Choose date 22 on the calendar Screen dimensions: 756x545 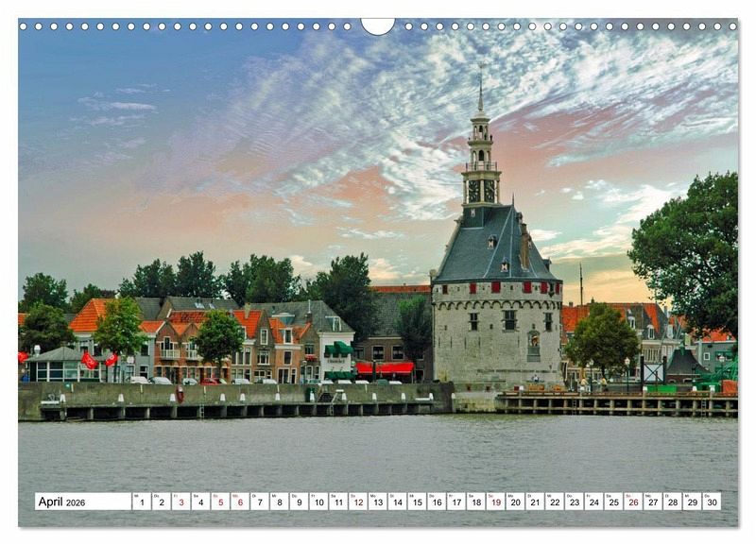554,502
